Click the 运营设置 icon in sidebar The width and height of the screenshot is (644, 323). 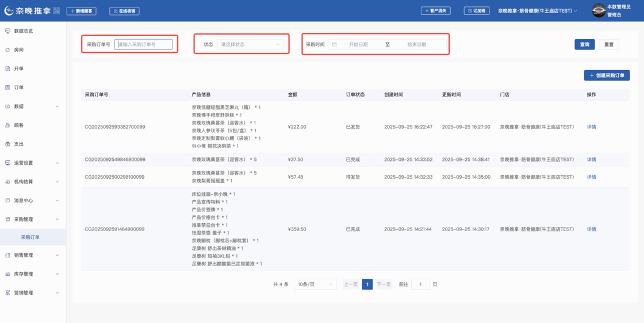[x=7, y=163]
